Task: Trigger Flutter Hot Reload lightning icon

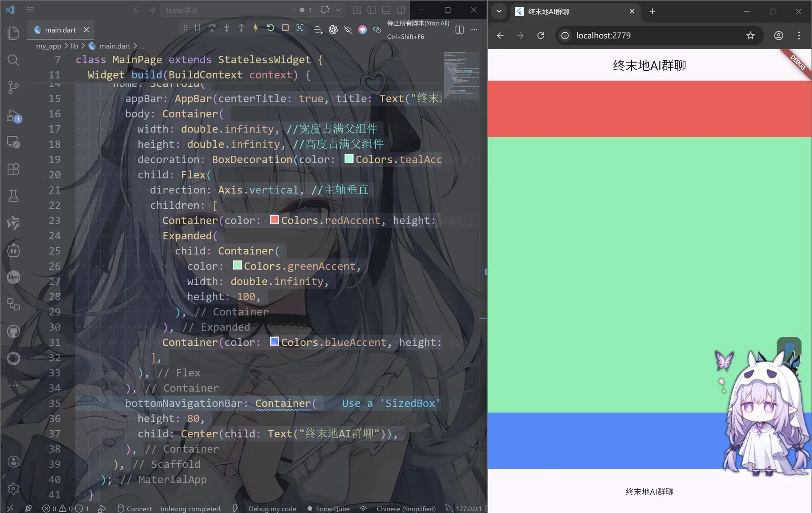Action: [x=255, y=28]
